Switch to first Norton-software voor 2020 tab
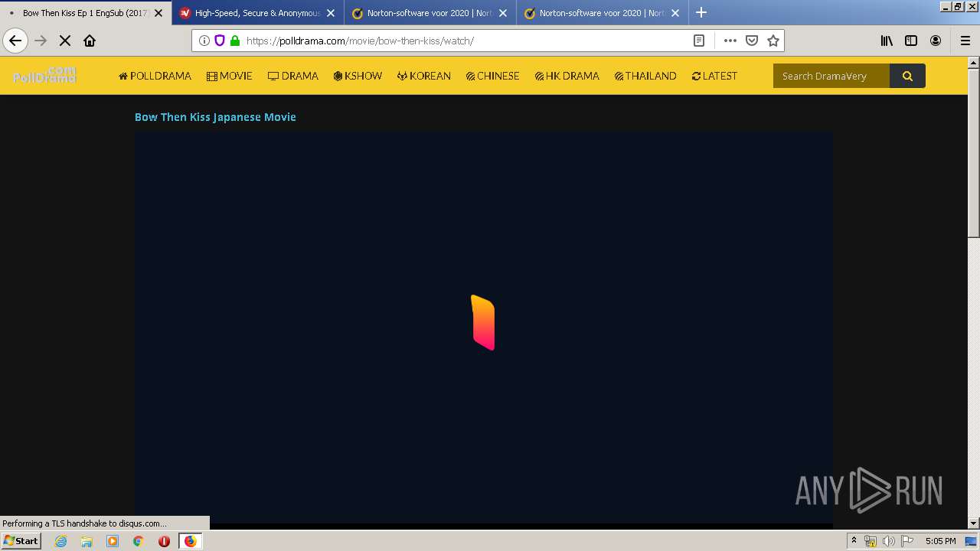980x551 pixels. (x=430, y=13)
